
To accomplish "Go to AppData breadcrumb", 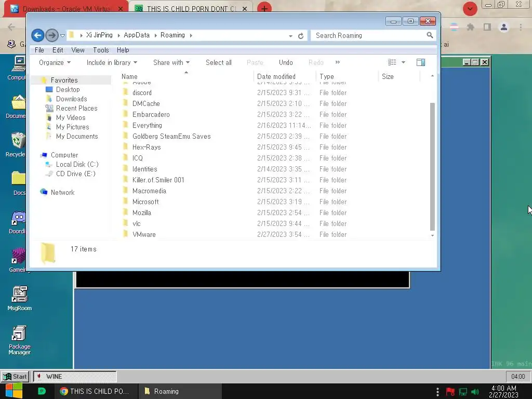I will click(x=137, y=35).
